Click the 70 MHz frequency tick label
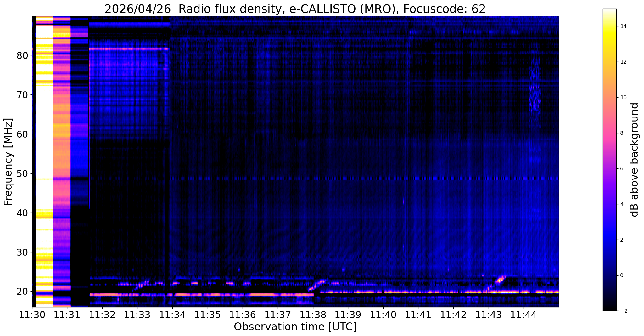The image size is (644, 336). pos(22,95)
